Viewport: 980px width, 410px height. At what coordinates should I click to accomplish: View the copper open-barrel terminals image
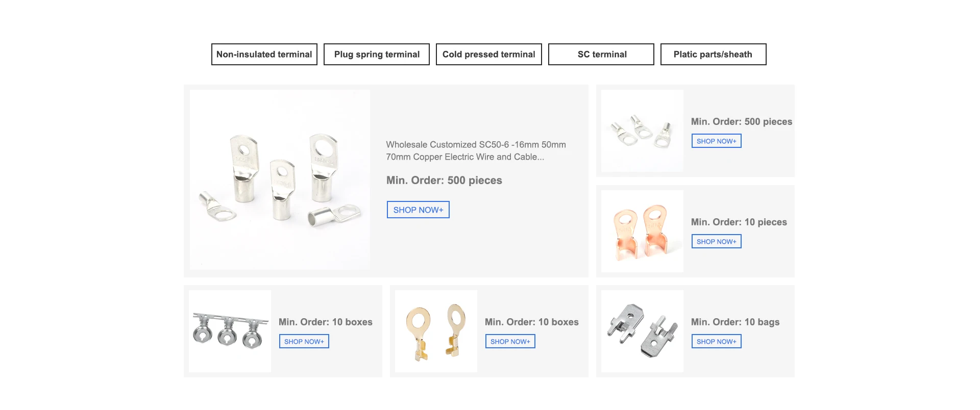[642, 231]
